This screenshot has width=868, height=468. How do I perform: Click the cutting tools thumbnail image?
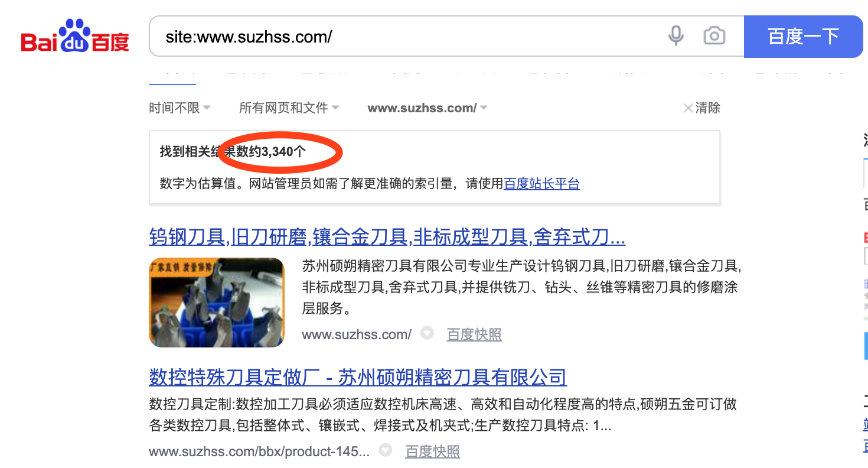point(217,303)
